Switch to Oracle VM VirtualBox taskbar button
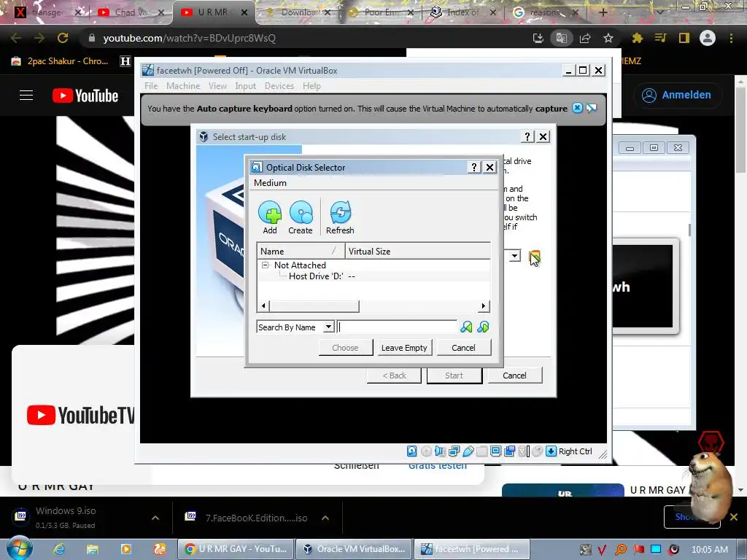 [x=354, y=549]
